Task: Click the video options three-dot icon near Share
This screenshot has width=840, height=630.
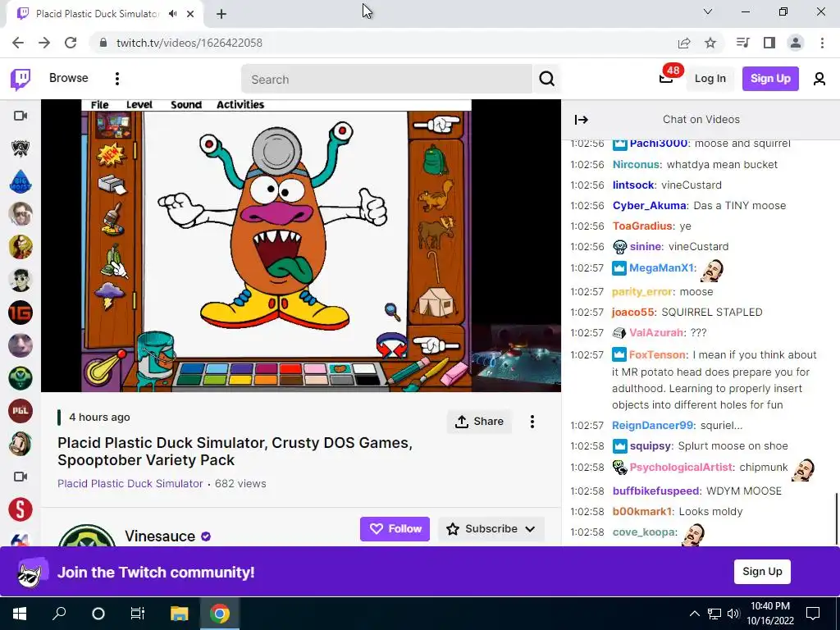Action: point(532,422)
